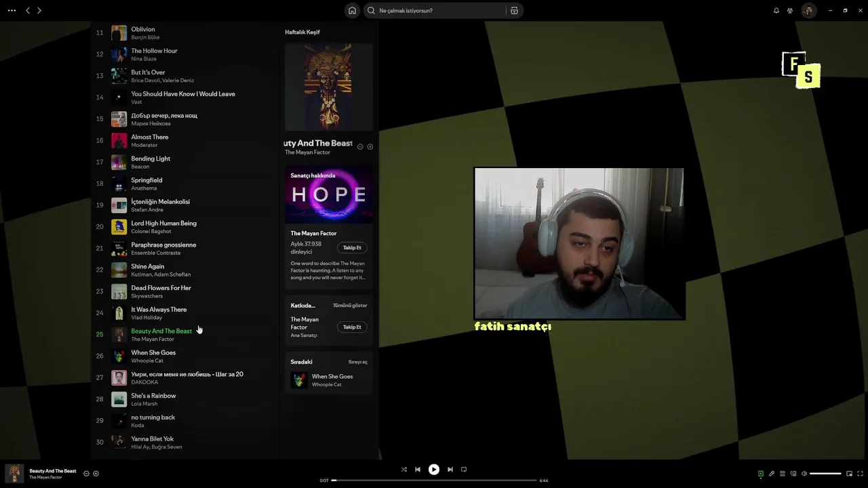The height and width of the screenshot is (488, 868).
Task: Mute with the volume speaker icon
Action: coord(804,474)
